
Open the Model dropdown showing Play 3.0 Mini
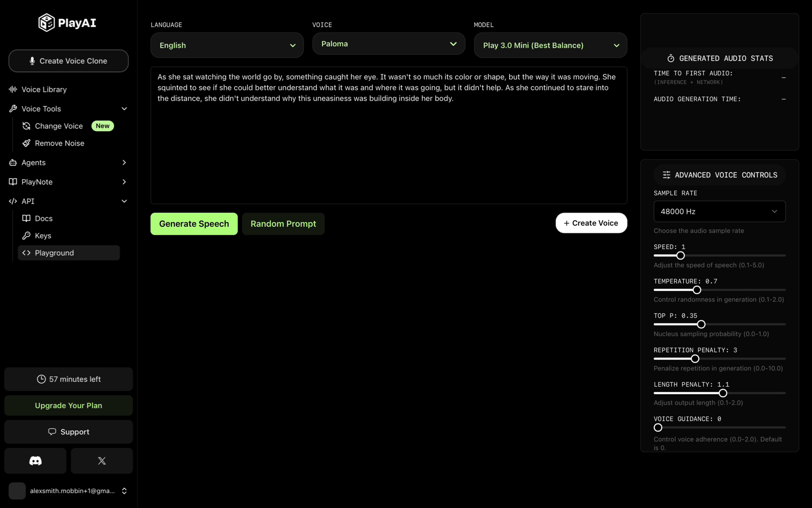(550, 45)
